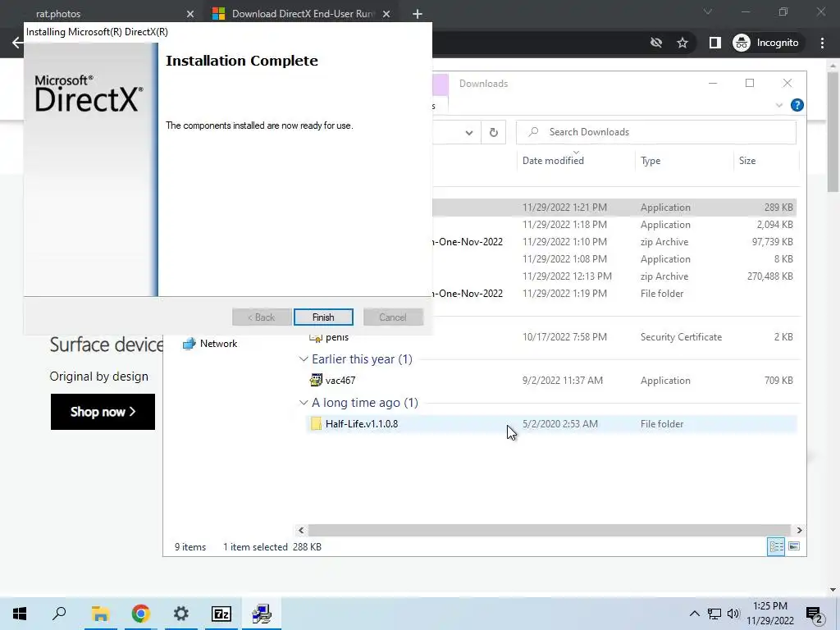Click the Finish button in DirectX installer

tap(323, 317)
